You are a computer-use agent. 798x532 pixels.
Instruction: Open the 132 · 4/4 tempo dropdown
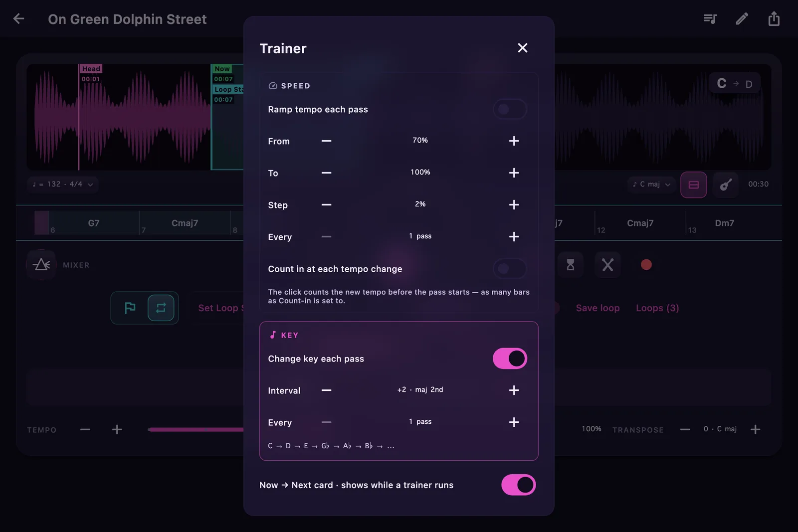coord(63,184)
